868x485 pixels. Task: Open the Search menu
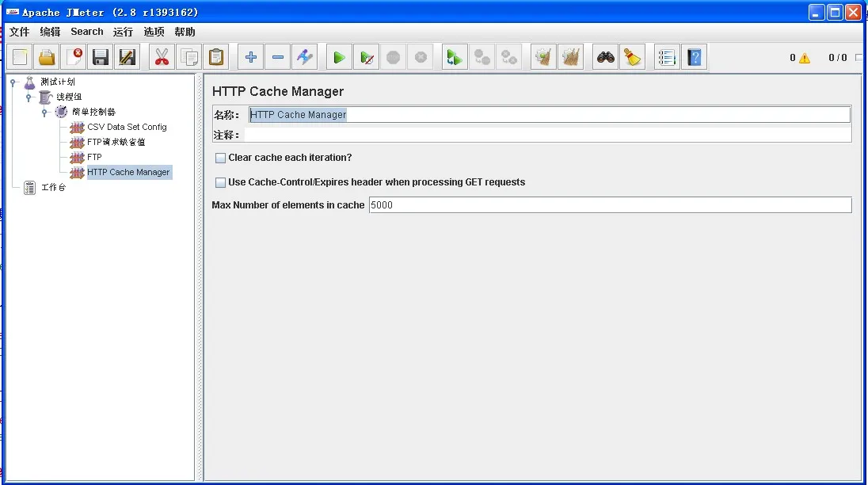[87, 32]
